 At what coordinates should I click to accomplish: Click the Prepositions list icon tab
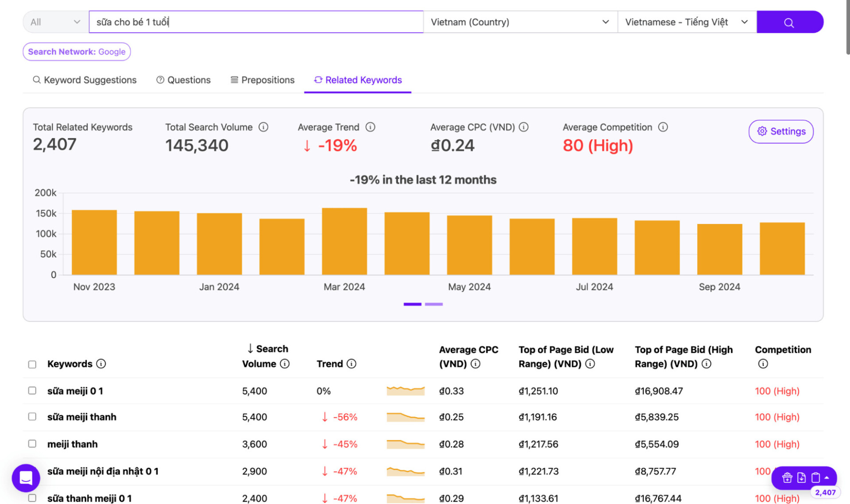point(263,80)
